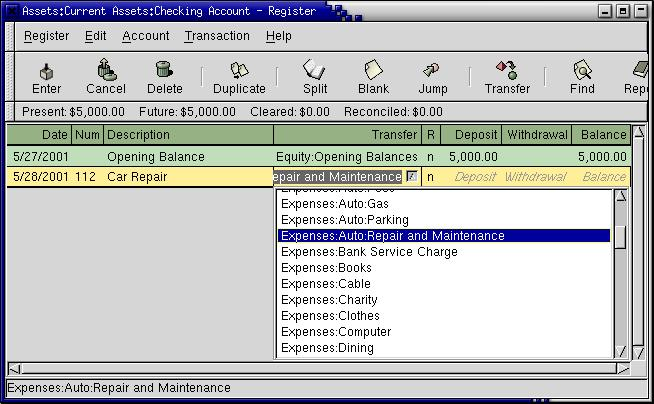Choose Expenses:Auto:Gas from the account list
This screenshot has height=404, width=654.
[334, 204]
